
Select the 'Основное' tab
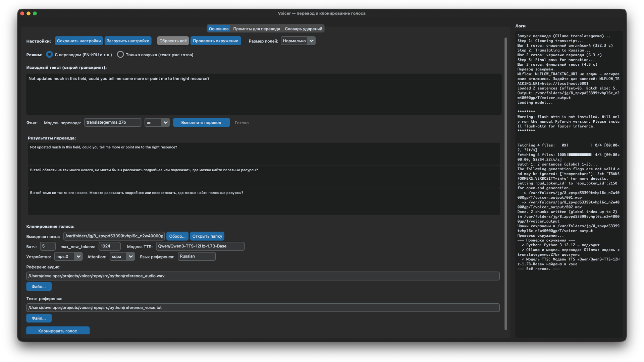(x=219, y=29)
